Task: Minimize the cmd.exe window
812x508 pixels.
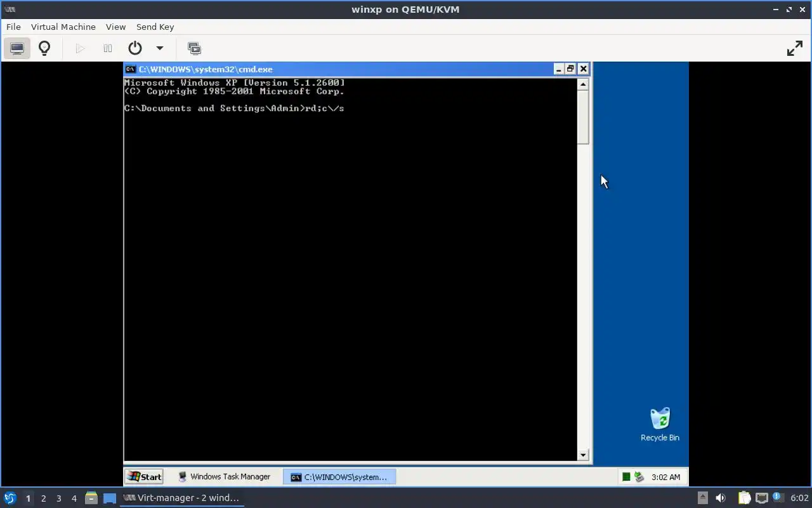Action: coord(558,69)
